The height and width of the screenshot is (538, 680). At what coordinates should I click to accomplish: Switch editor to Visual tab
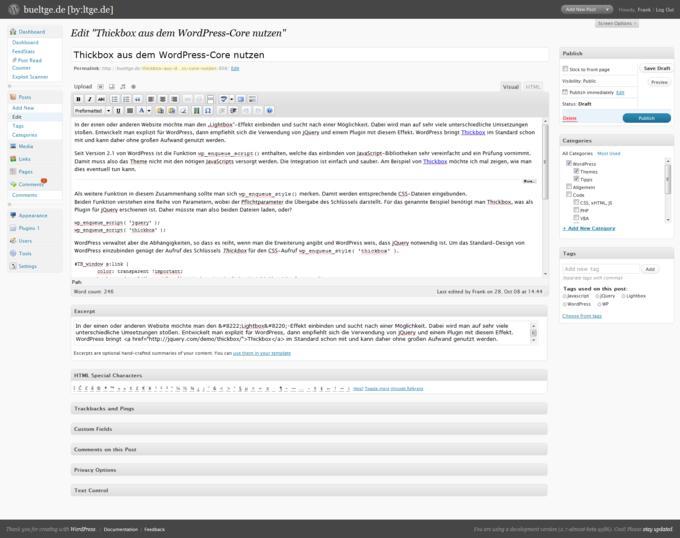pyautogui.click(x=510, y=87)
